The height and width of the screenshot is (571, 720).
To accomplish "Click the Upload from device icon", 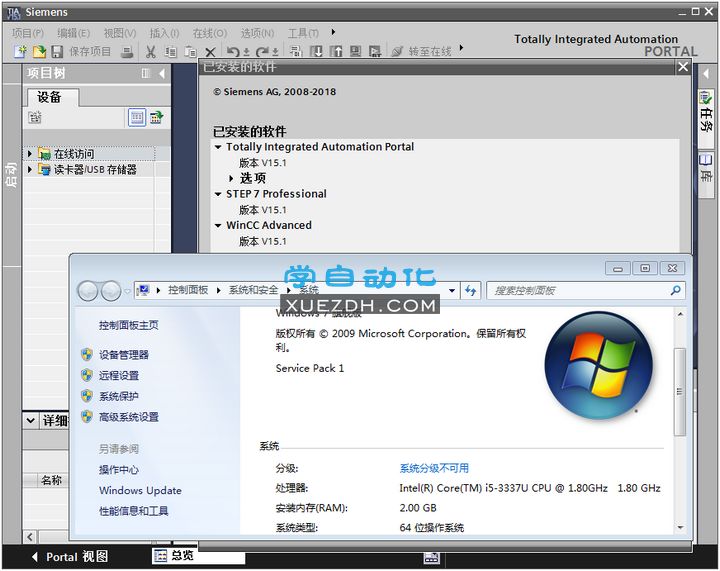I will click(336, 51).
